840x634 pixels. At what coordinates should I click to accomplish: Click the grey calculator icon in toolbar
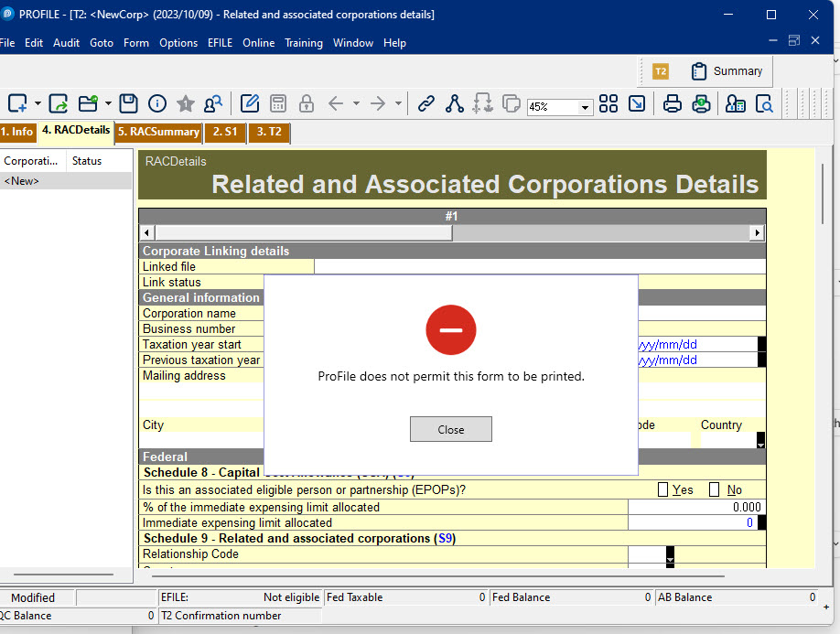(x=278, y=103)
